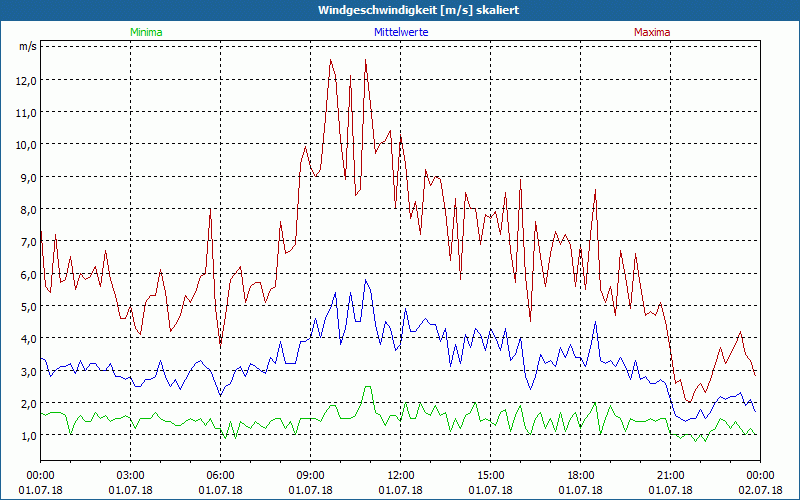Click the 3,0 y-axis tick label

25,371
